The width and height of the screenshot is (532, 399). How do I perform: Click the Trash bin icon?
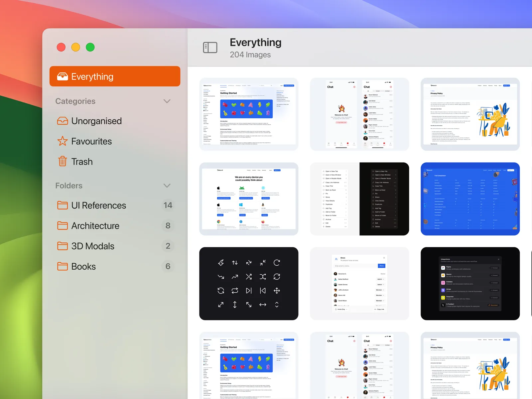pyautogui.click(x=63, y=162)
